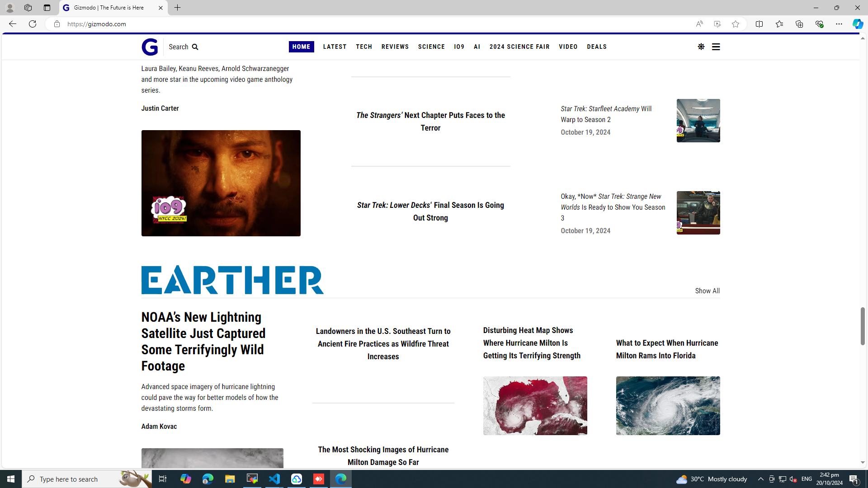
Task: Click the browser Back arrow
Action: coord(12,24)
